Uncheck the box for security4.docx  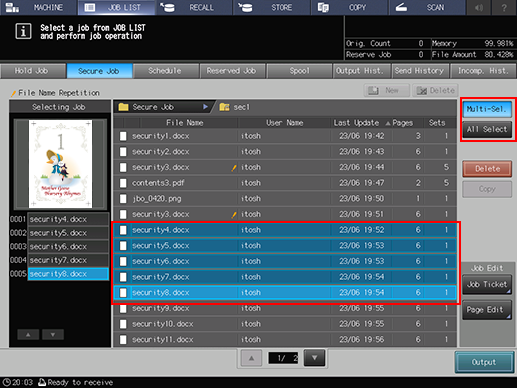coord(123,230)
